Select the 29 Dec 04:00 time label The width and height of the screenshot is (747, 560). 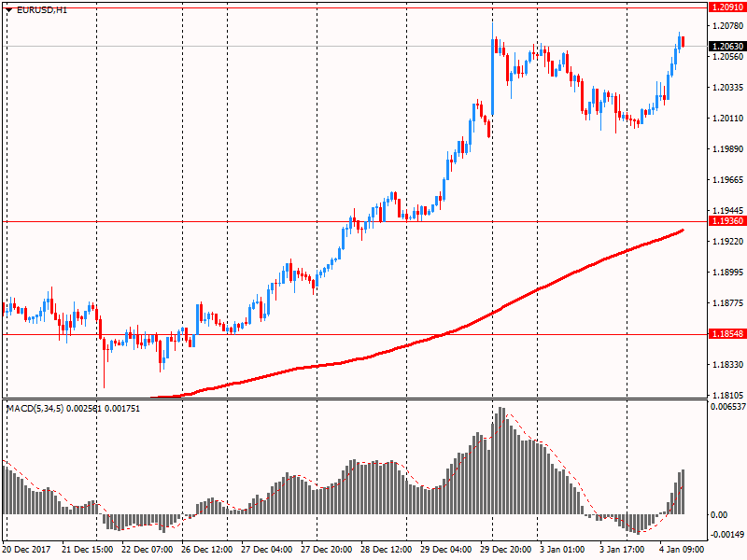coord(446,550)
